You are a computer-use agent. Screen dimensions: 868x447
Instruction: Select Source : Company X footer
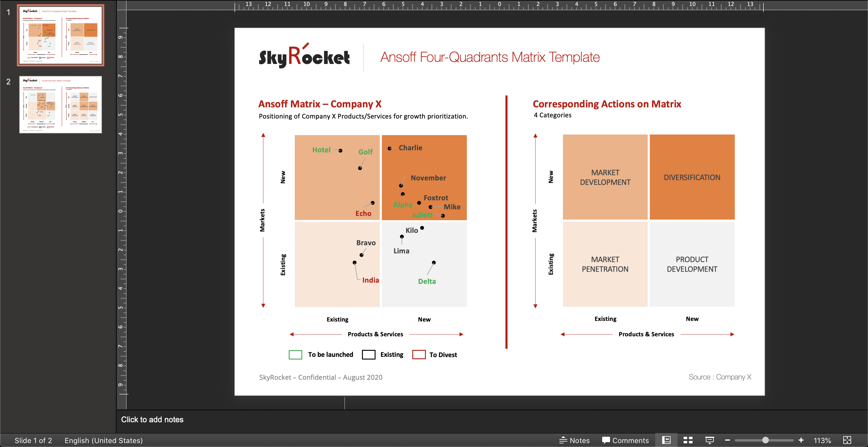click(720, 377)
